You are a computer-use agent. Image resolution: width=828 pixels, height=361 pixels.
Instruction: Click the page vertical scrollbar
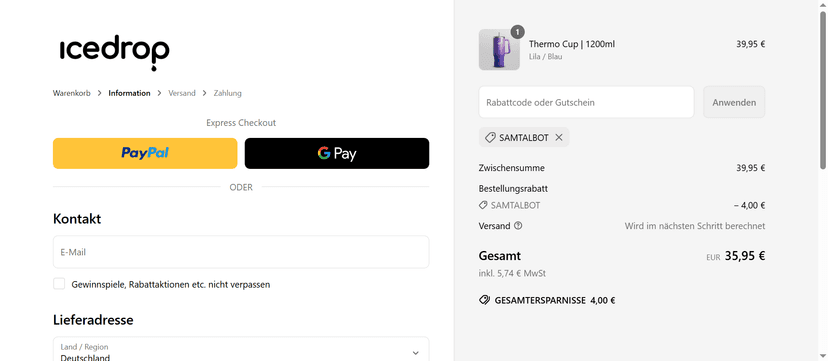point(823,90)
